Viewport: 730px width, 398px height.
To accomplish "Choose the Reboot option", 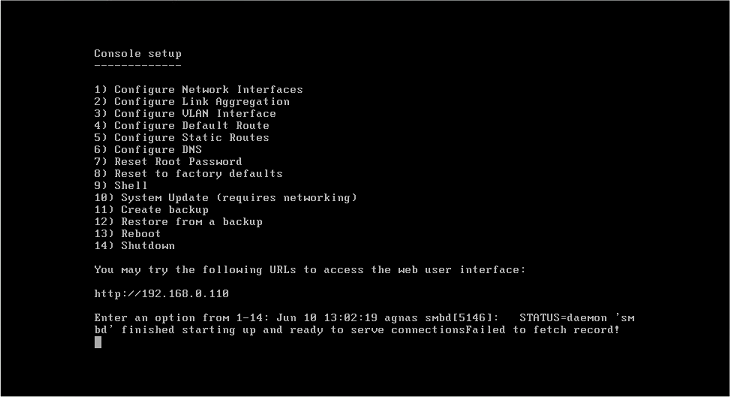I will click(128, 234).
